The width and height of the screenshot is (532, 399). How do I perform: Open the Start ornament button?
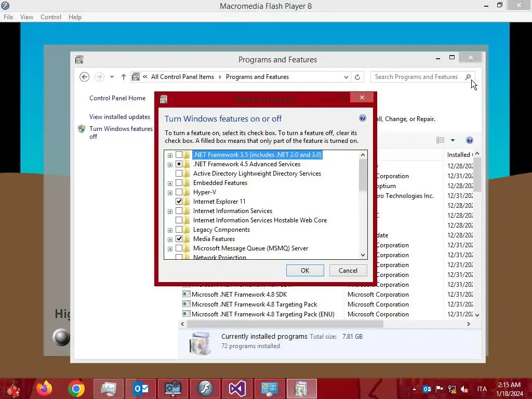(x=14, y=389)
